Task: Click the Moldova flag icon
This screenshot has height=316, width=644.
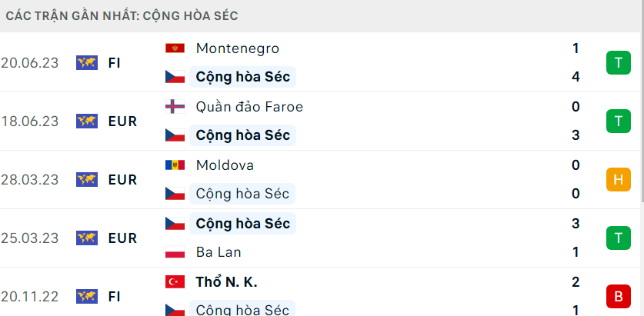Action: [175, 165]
